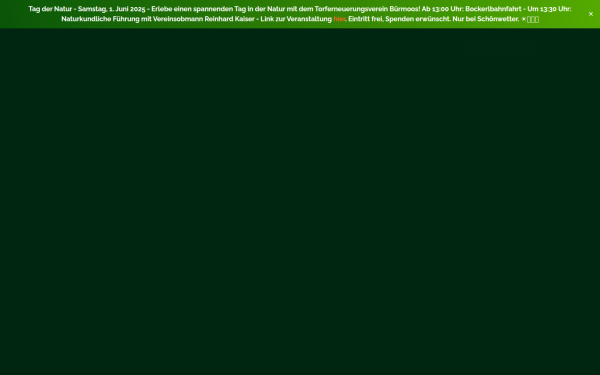Click the "Um 13:30 Uhr:" time text
The image size is (600, 375).
549,9
